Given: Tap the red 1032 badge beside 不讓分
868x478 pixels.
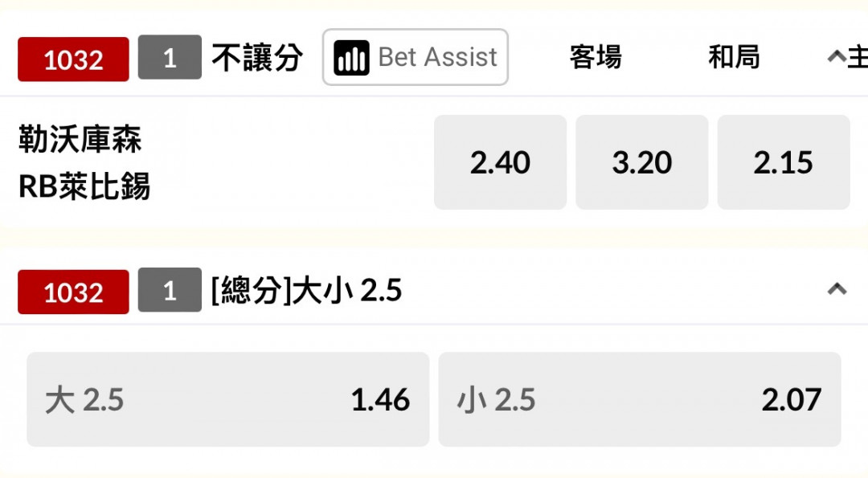Looking at the screenshot, I should pos(73,59).
